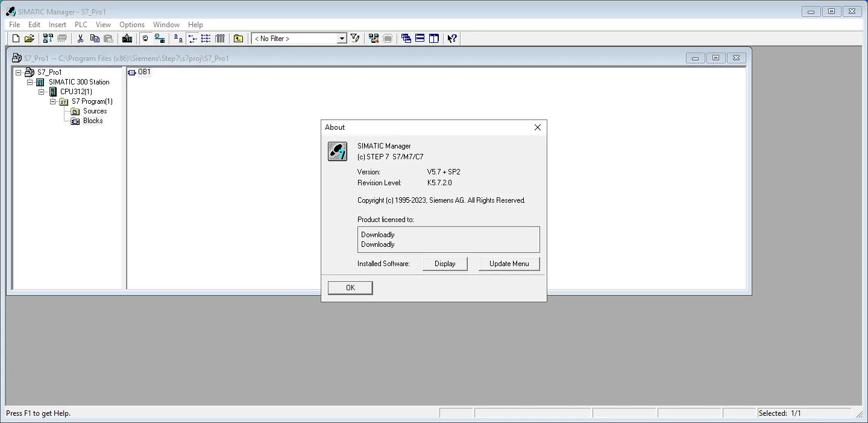Click the Selected: 1/1 status field

(804, 413)
